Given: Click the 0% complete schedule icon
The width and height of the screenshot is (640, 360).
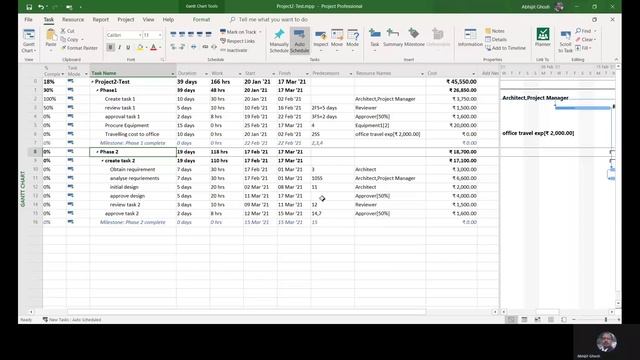Looking at the screenshot, I should pyautogui.click(x=173, y=34).
